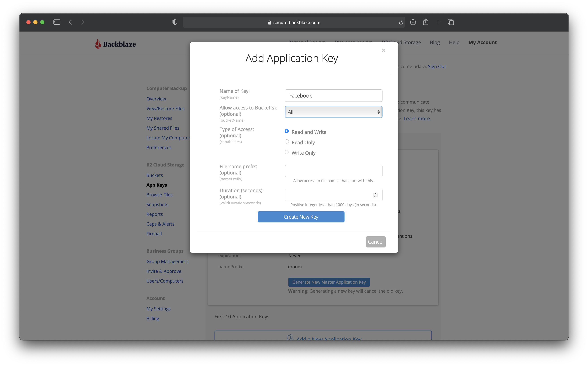Viewport: 588px width, 366px height.
Task: Click the Name of Key field containing Facebook
Action: tap(334, 96)
